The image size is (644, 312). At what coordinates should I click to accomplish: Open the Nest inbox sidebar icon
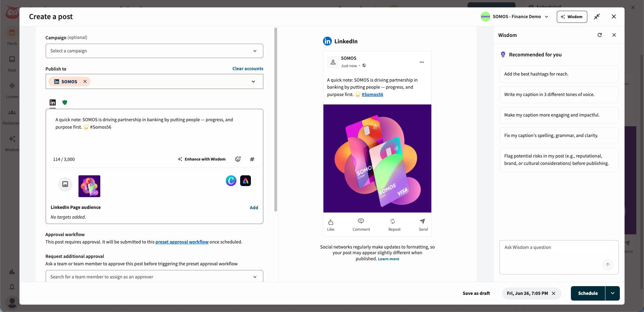[x=12, y=59]
